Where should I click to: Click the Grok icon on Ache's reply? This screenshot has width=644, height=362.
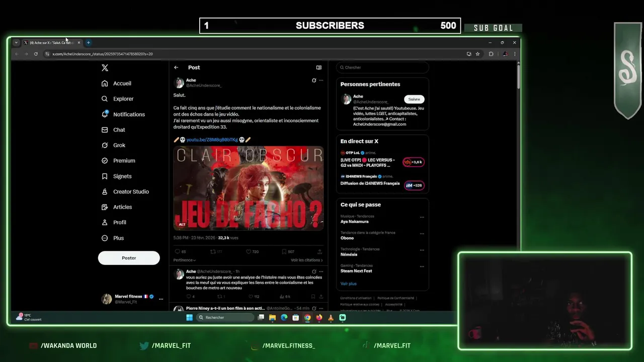pos(314,271)
